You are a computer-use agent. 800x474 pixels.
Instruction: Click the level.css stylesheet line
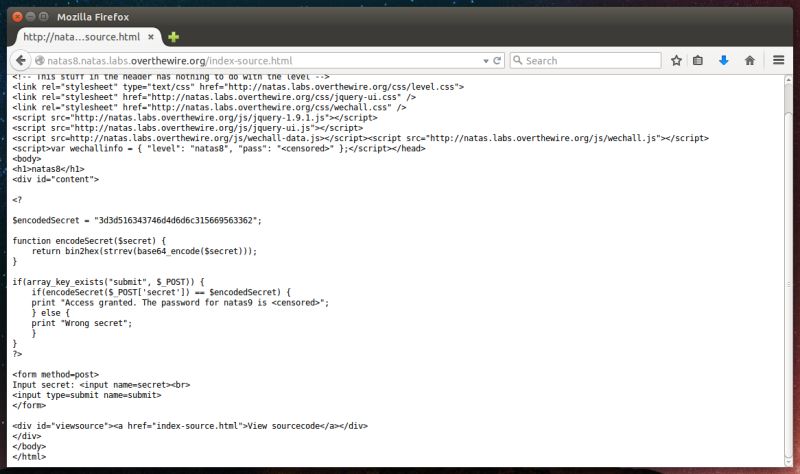pos(238,87)
